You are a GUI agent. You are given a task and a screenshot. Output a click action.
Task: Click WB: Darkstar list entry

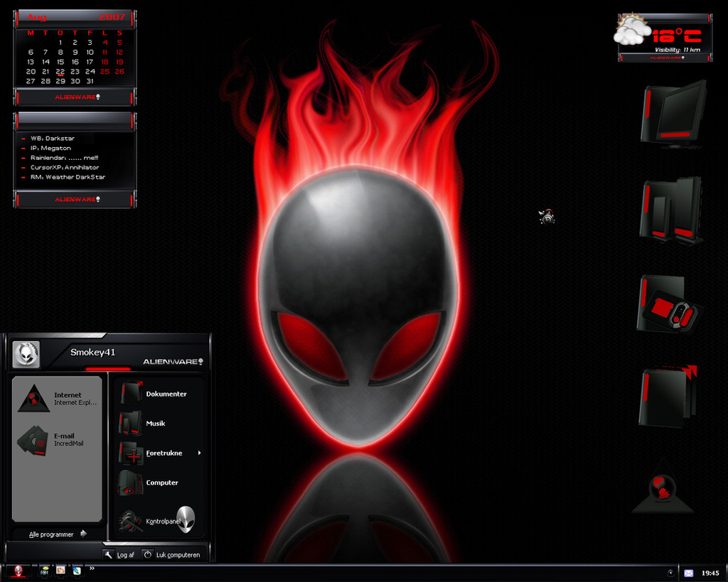tap(53, 139)
